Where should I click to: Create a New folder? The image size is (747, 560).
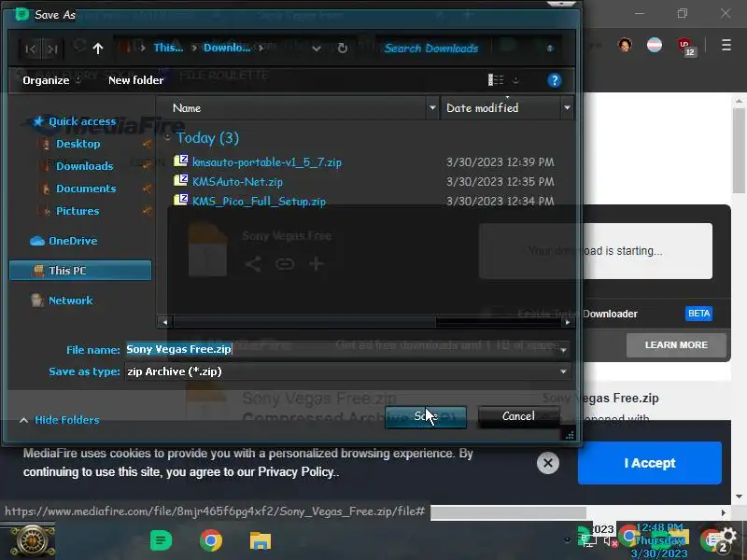coord(135,80)
